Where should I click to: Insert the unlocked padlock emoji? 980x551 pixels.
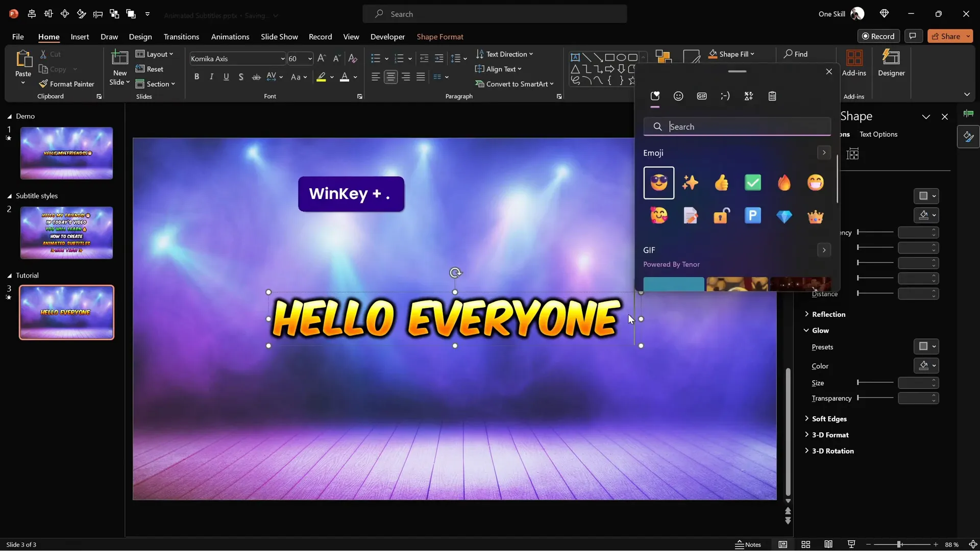pos(722,216)
